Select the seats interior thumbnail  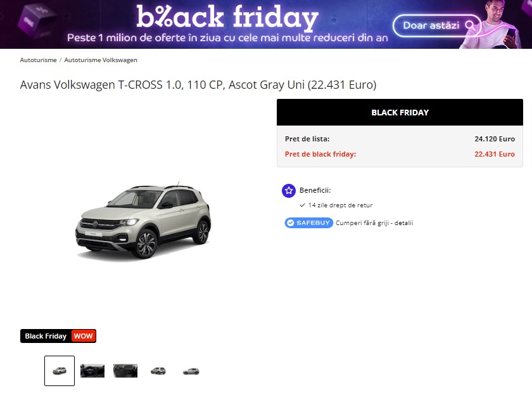click(x=125, y=371)
